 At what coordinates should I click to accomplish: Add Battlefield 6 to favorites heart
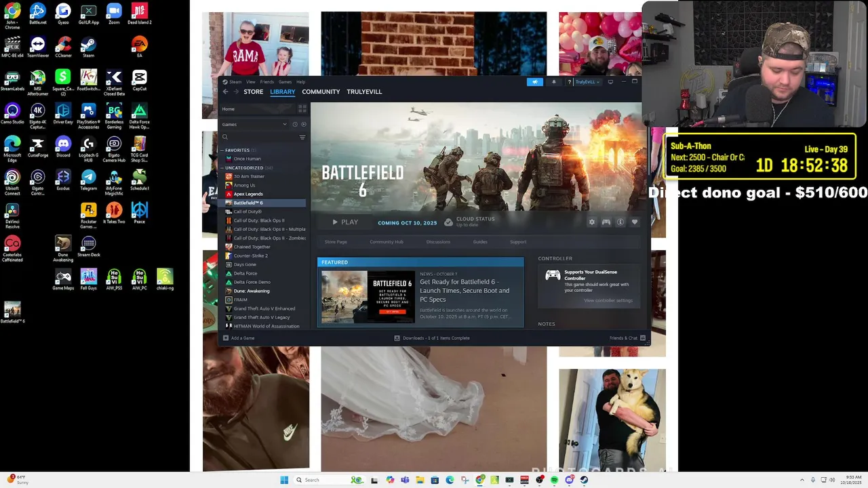(x=635, y=222)
